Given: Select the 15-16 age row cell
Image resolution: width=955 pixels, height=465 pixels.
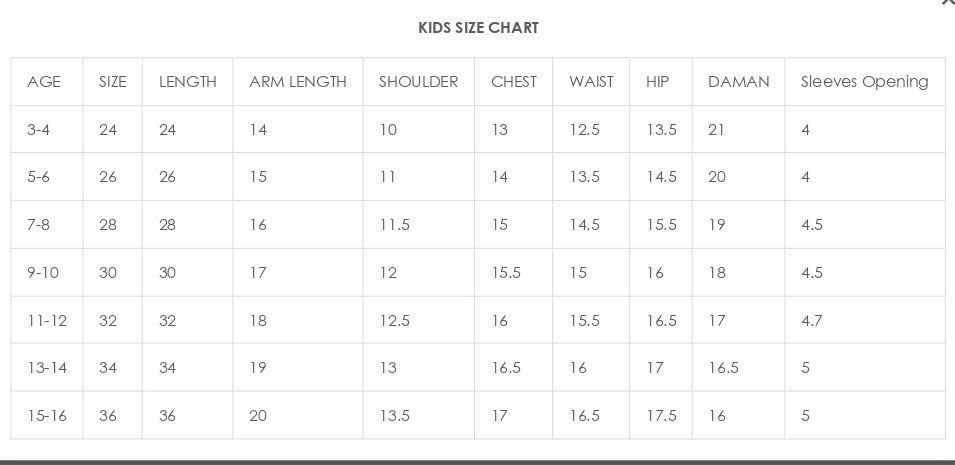Looking at the screenshot, I should 47,416.
